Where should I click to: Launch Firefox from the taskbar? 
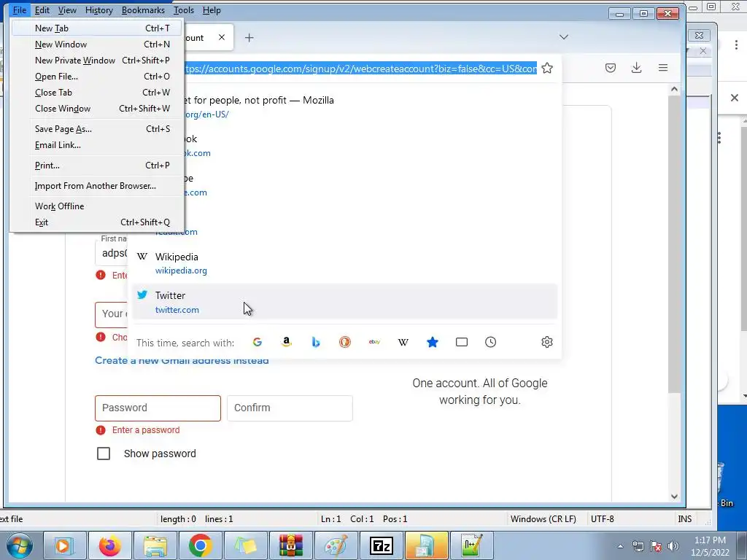click(109, 545)
